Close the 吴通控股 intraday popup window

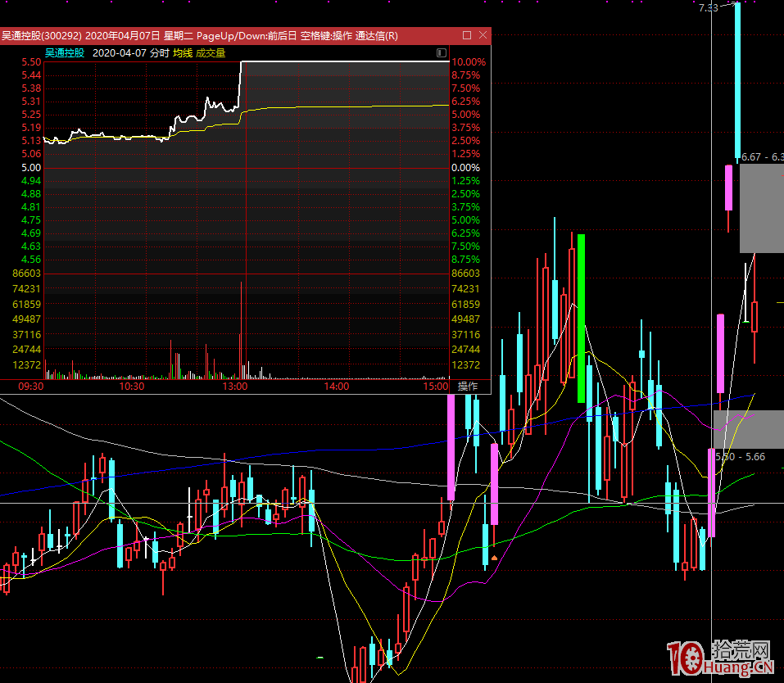click(x=483, y=36)
